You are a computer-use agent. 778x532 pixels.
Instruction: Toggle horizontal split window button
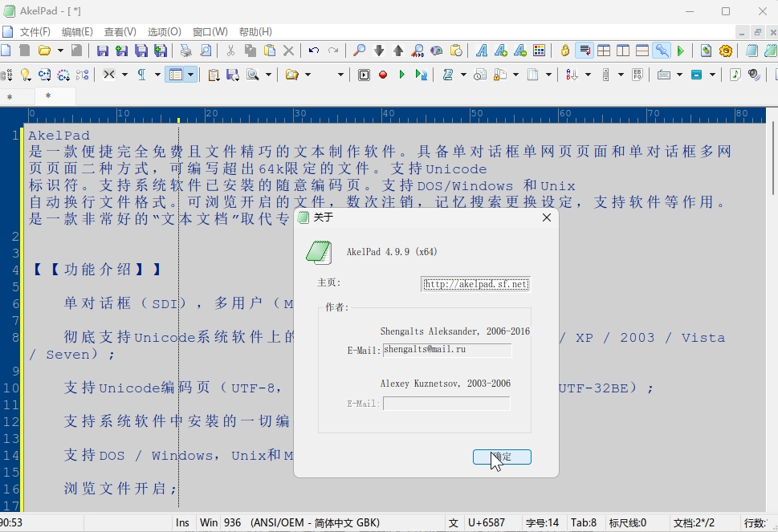tap(642, 50)
